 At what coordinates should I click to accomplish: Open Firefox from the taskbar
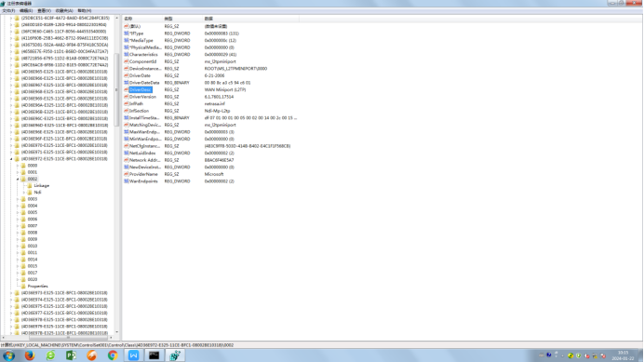tap(30, 355)
